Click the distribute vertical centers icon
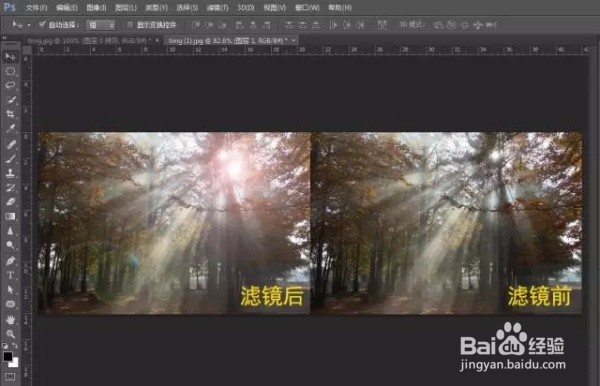This screenshot has height=386, width=600. point(302,25)
